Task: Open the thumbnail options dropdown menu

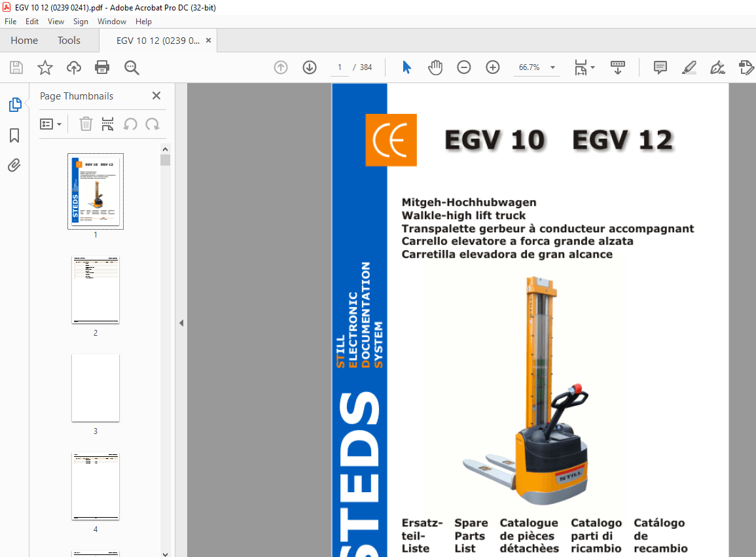Action: click(x=51, y=124)
